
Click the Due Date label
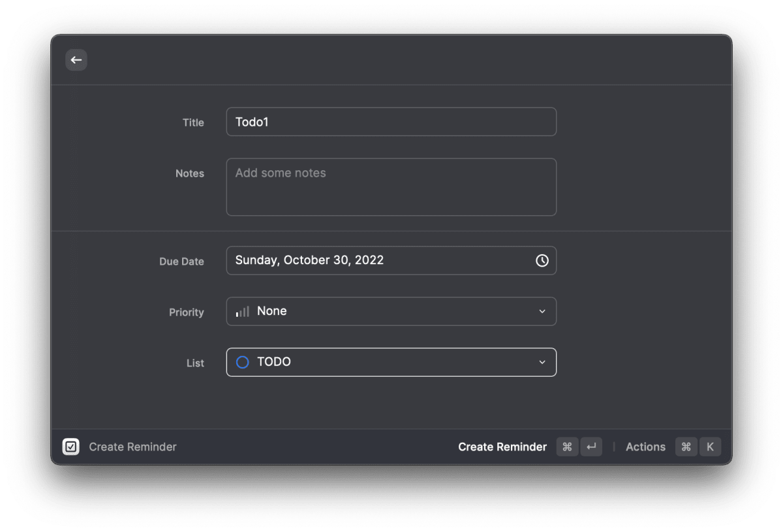click(x=181, y=261)
